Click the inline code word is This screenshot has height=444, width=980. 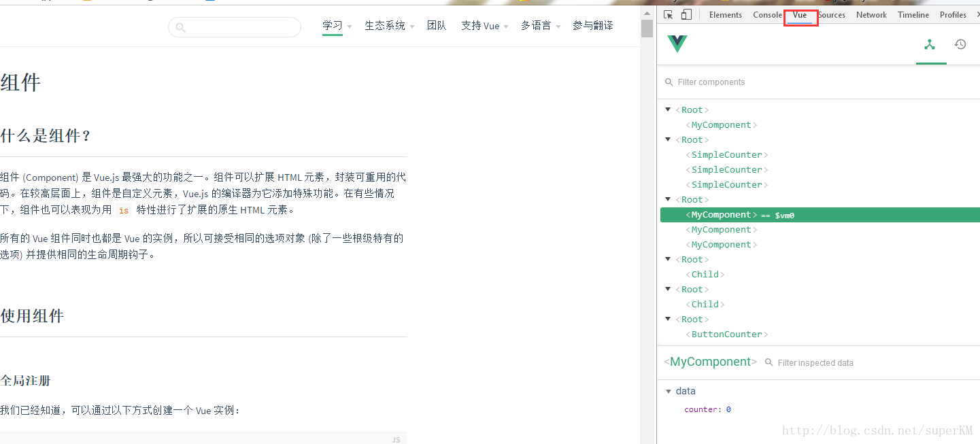pos(123,210)
